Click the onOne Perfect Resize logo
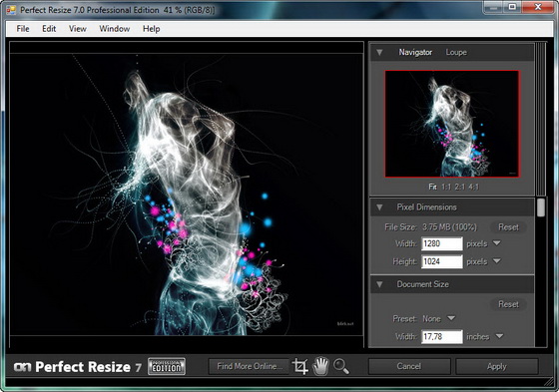Viewport: 559px width, 392px height. [78, 367]
